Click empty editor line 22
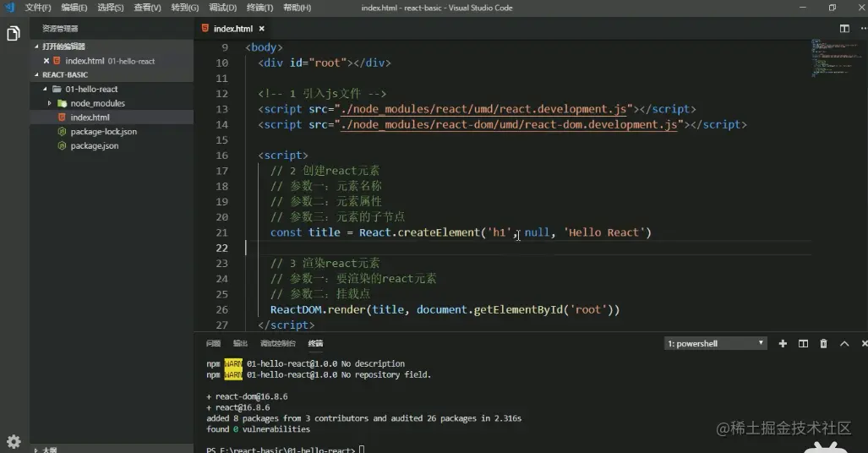The image size is (868, 453). tap(529, 248)
